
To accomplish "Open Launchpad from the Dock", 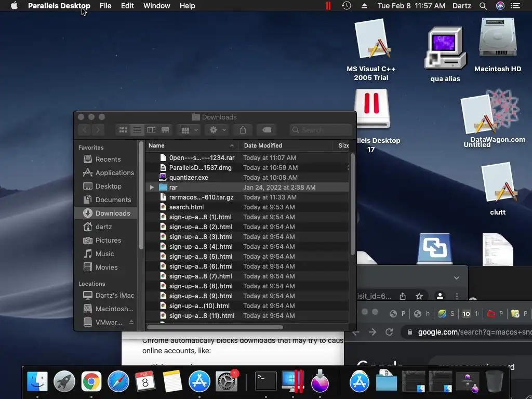I will click(x=64, y=381).
